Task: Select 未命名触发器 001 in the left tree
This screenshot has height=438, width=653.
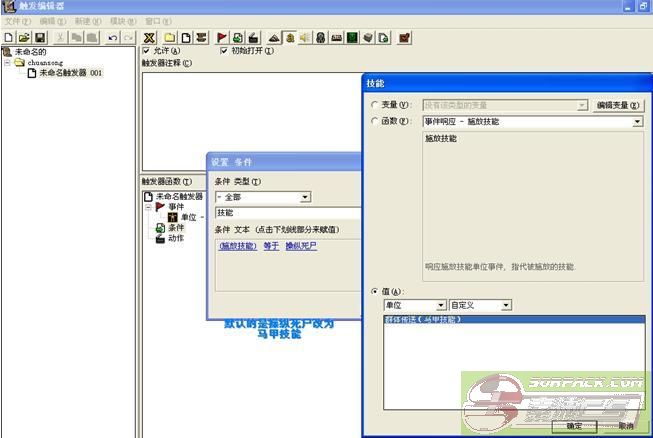Action: pos(70,73)
